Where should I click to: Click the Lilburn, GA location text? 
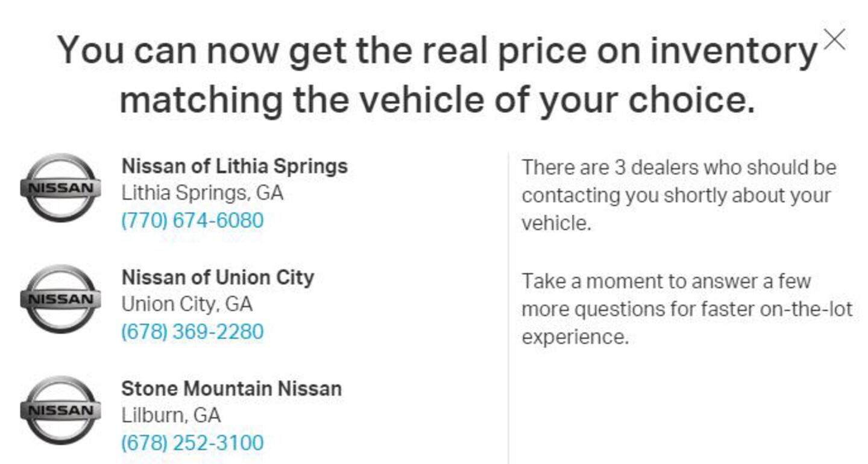coord(171,415)
